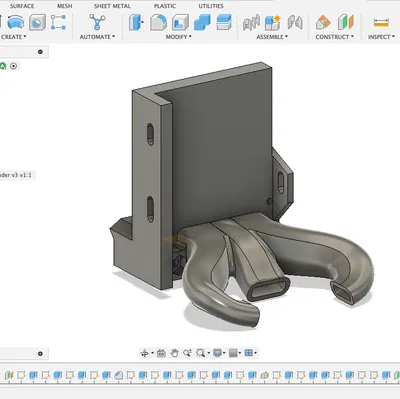Expand the Viewports dropdown arrow
400x399 pixels.
click(256, 353)
